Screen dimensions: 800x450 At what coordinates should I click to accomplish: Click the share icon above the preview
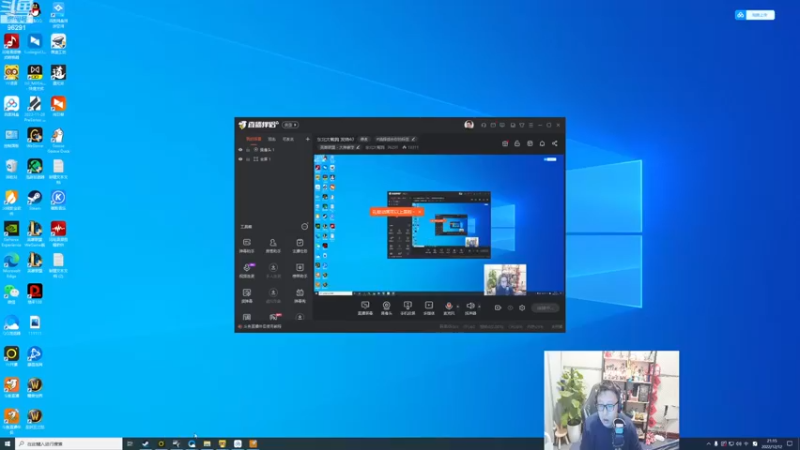[x=555, y=143]
